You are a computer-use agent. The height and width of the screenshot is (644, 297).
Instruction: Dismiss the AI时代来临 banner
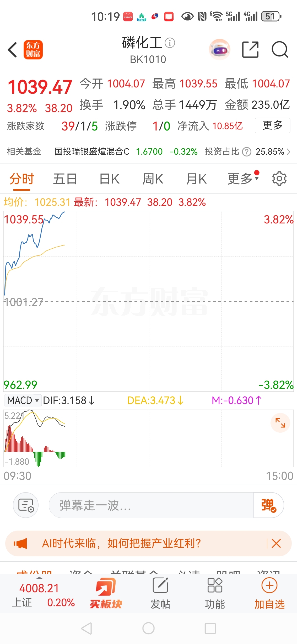click(276, 543)
